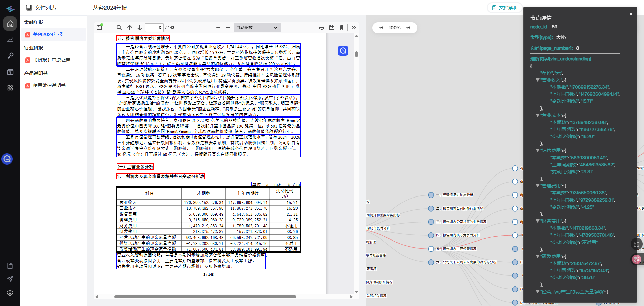Click the 文件列表 header

[41, 8]
